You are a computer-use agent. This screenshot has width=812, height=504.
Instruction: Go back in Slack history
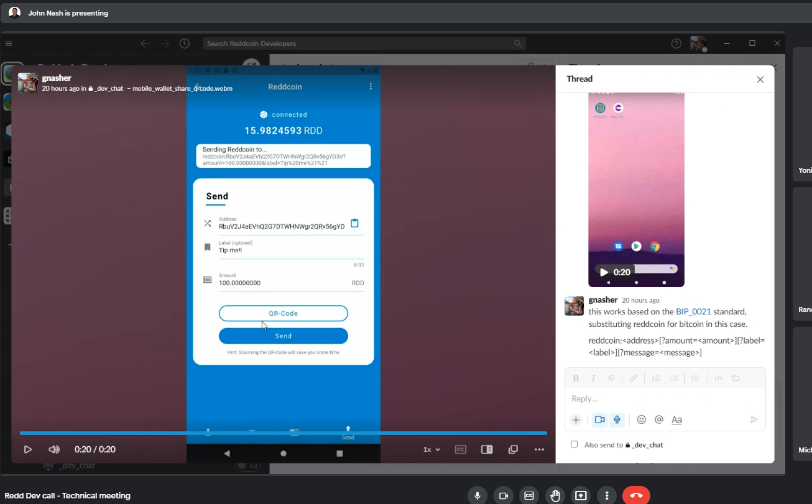tap(145, 44)
